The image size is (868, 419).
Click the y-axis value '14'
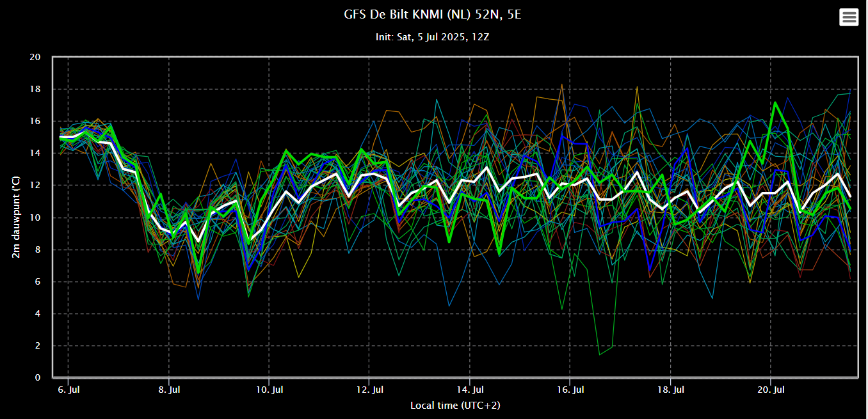pyautogui.click(x=36, y=154)
